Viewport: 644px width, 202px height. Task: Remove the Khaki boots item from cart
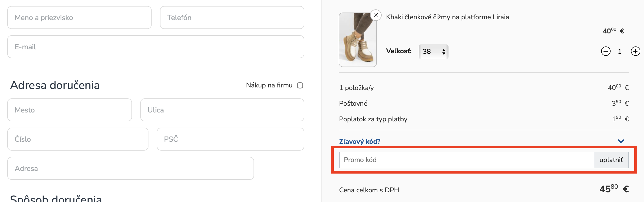376,15
